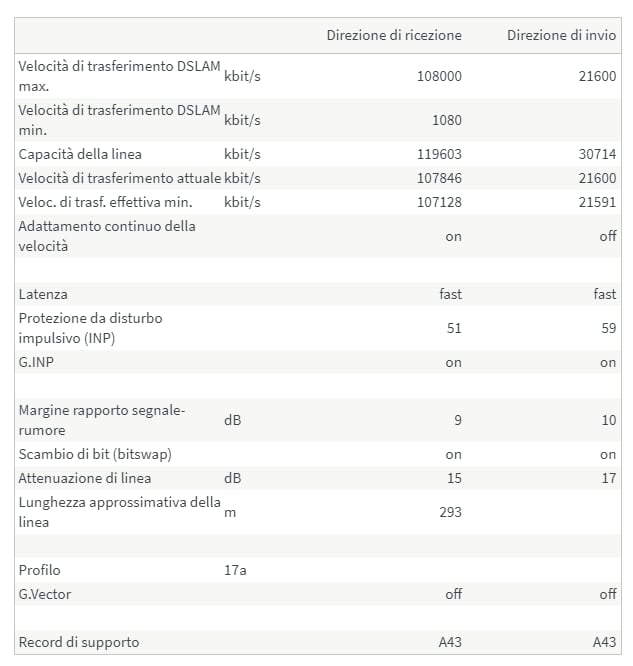The height and width of the screenshot is (666, 633).
Task: Click the "Protezione da disturbo impulsivo (INP)" label
Action: click(90, 328)
